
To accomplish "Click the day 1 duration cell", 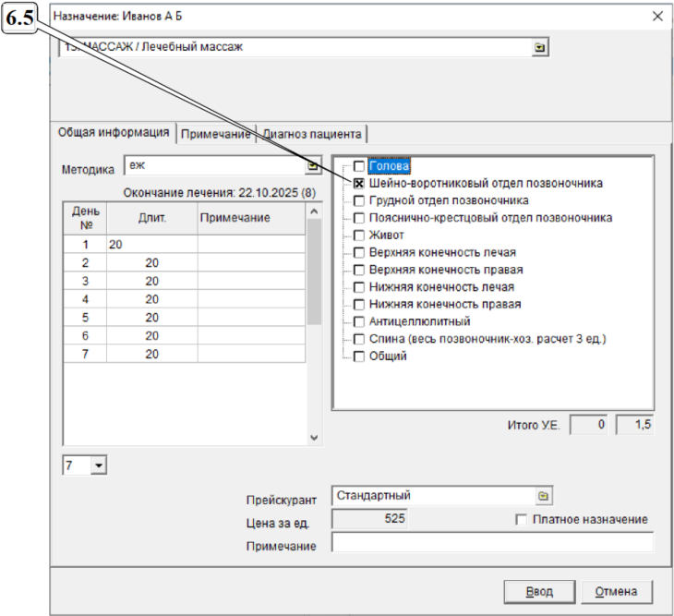I will pyautogui.click(x=151, y=245).
